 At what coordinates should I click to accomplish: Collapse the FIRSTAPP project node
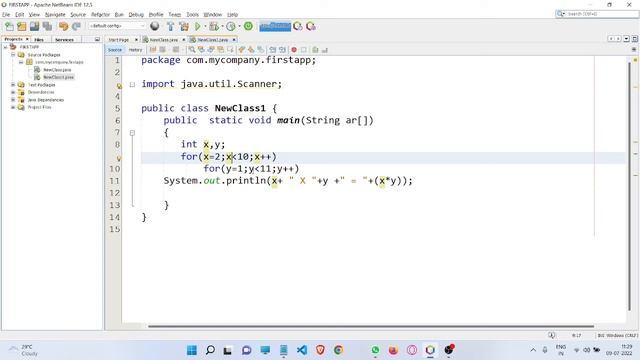pos(5,47)
